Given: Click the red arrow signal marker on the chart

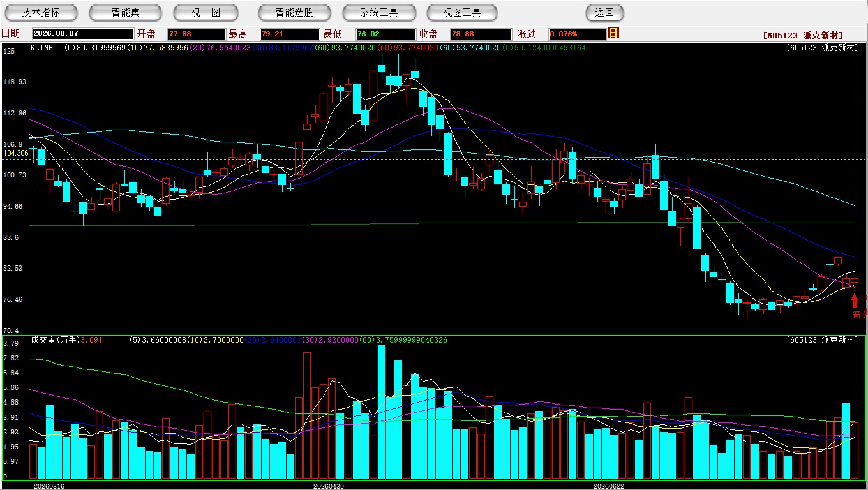Looking at the screenshot, I should (854, 301).
